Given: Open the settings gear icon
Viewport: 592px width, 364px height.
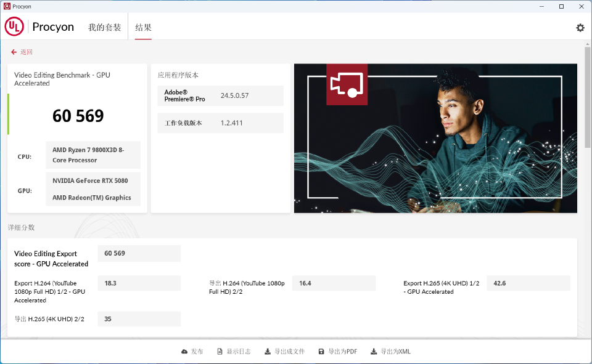Looking at the screenshot, I should click(580, 28).
